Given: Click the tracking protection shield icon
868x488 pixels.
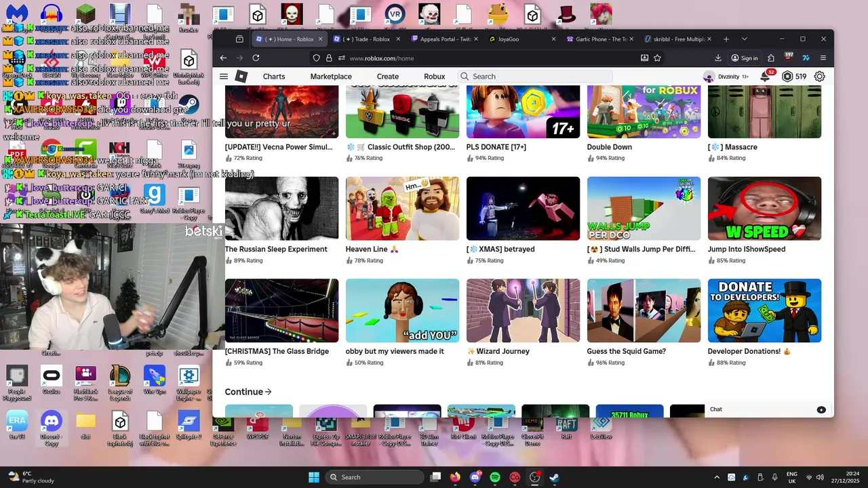Looking at the screenshot, I should (x=316, y=58).
